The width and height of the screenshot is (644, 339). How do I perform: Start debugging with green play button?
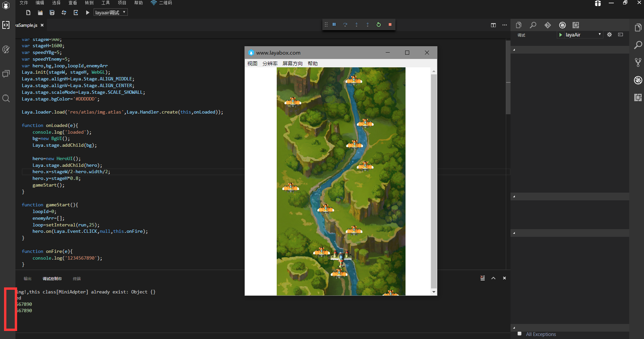pyautogui.click(x=560, y=35)
